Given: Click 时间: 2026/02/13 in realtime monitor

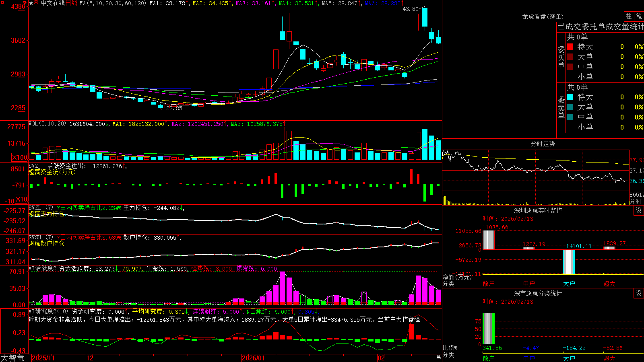Looking at the screenshot, I should [x=508, y=219].
